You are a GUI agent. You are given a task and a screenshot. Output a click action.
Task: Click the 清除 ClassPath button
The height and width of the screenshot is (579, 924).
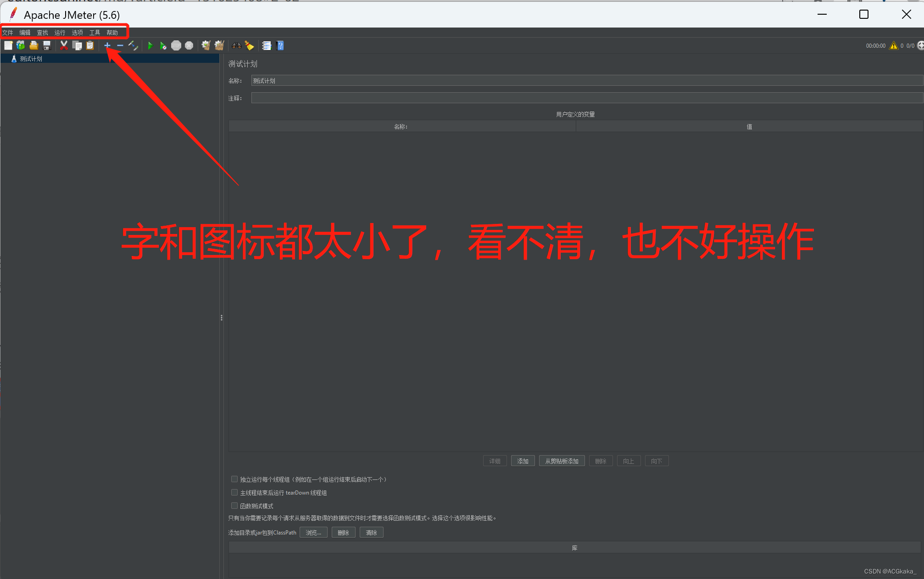point(372,533)
